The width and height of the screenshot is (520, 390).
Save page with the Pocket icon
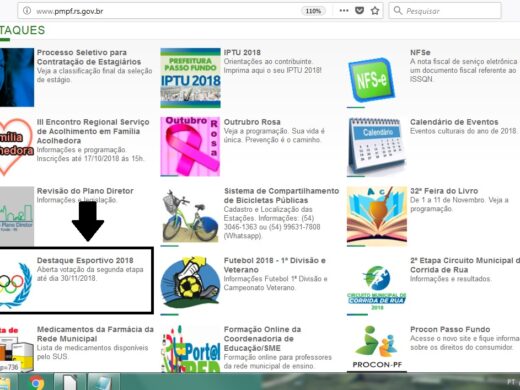tap(359, 11)
